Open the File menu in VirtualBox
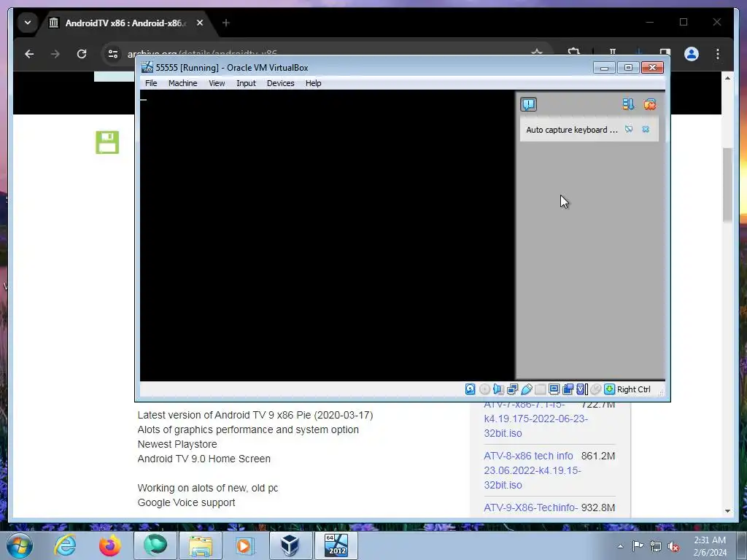The width and height of the screenshot is (747, 560). click(x=151, y=83)
